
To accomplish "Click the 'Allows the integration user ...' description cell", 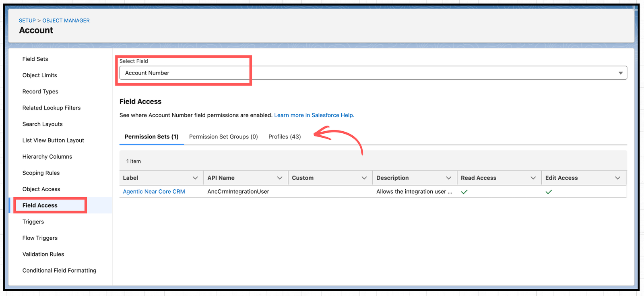I will pos(414,192).
